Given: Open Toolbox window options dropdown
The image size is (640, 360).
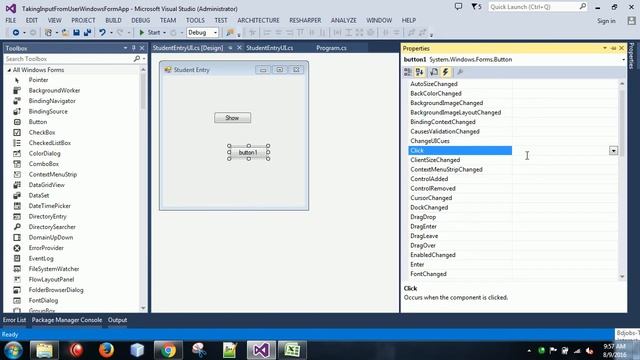Looking at the screenshot, I should tap(125, 48).
